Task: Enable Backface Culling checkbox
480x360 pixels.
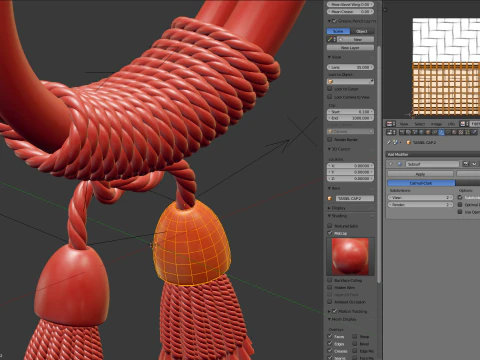Action: click(x=330, y=280)
